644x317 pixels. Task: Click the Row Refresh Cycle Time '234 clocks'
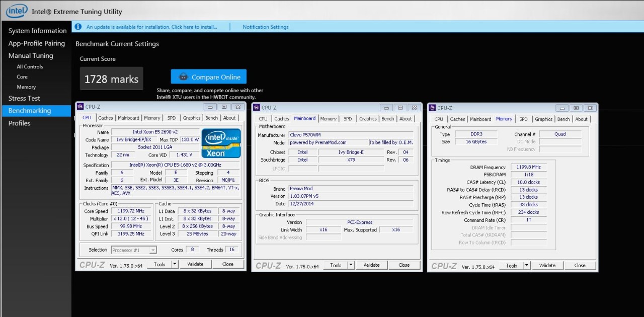pyautogui.click(x=528, y=212)
